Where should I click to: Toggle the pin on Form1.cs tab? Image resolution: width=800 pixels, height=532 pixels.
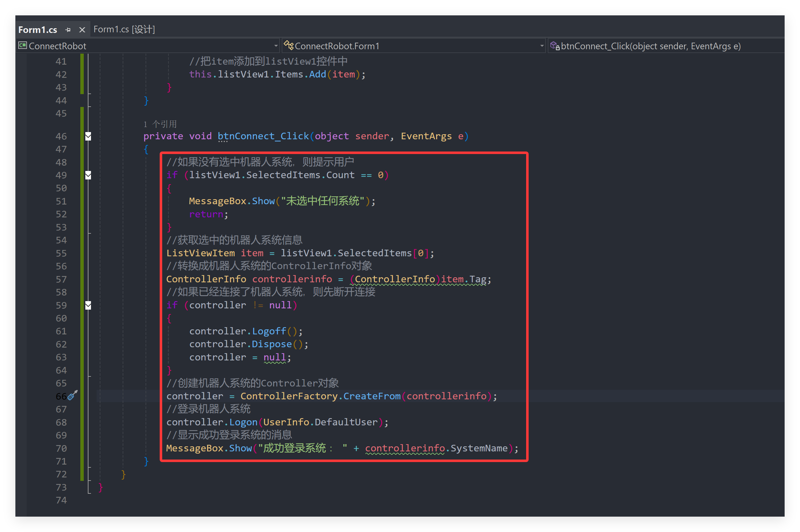pyautogui.click(x=68, y=30)
